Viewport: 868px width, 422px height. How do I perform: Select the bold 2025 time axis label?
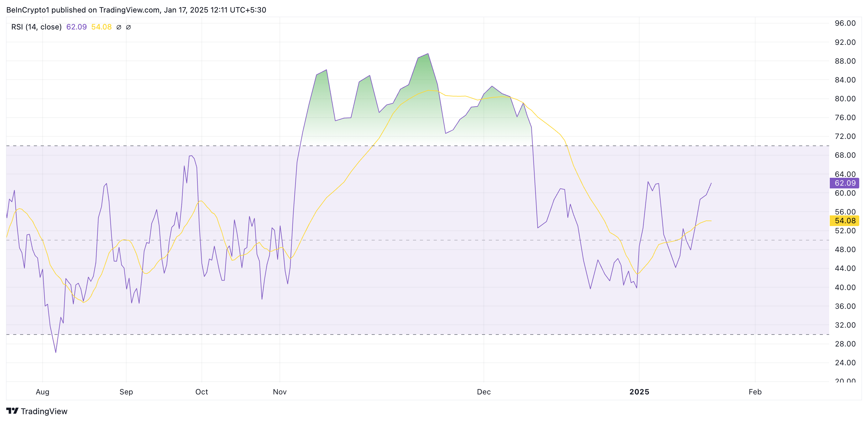[x=639, y=392]
